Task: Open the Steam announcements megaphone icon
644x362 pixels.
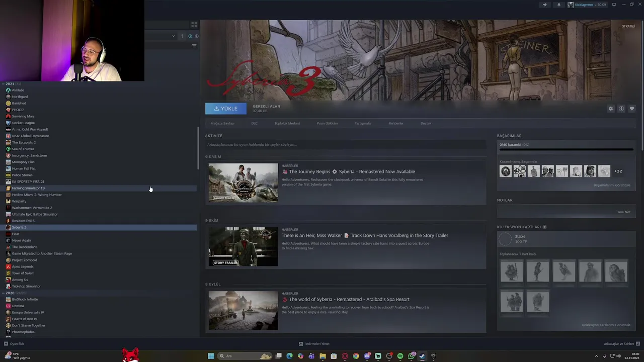Action: [x=544, y=5]
